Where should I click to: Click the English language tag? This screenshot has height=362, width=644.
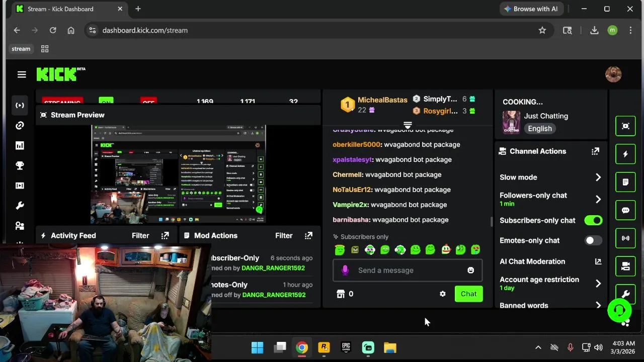click(x=540, y=129)
